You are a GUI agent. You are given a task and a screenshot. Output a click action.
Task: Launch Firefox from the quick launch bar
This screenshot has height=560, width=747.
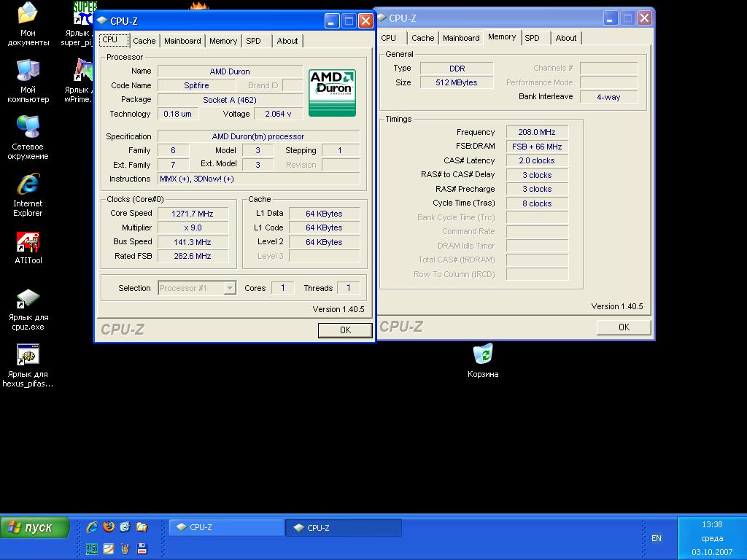(109, 526)
